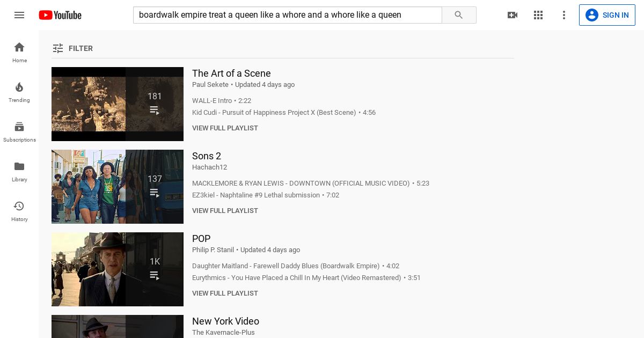Open the YouTube apps grid icon
This screenshot has height=338, width=644.
point(538,15)
